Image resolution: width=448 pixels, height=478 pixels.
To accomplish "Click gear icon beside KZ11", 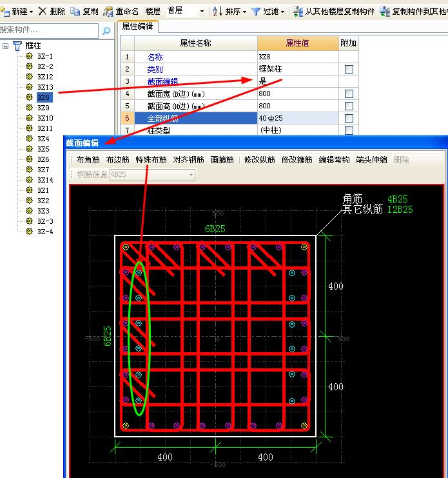I will 29,128.
